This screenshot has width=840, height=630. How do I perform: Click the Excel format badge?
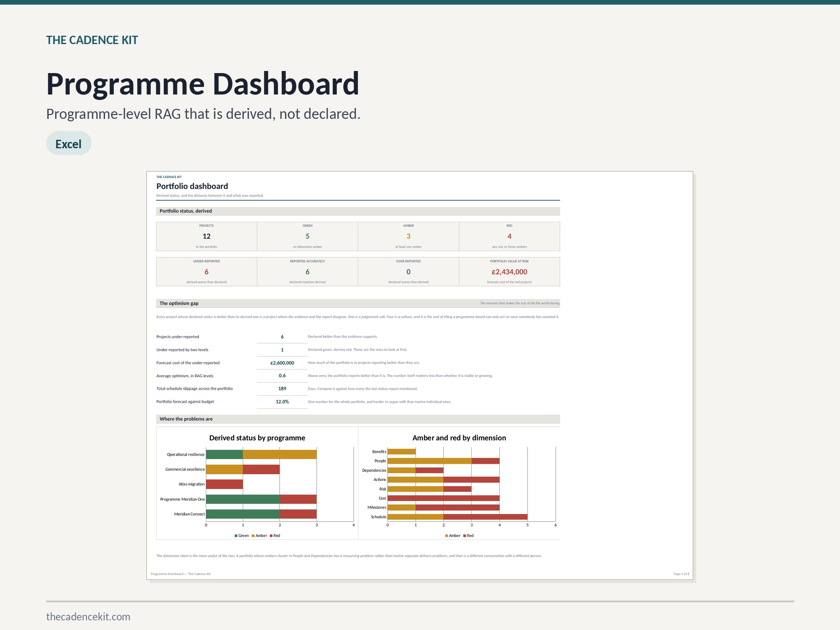pyautogui.click(x=68, y=143)
